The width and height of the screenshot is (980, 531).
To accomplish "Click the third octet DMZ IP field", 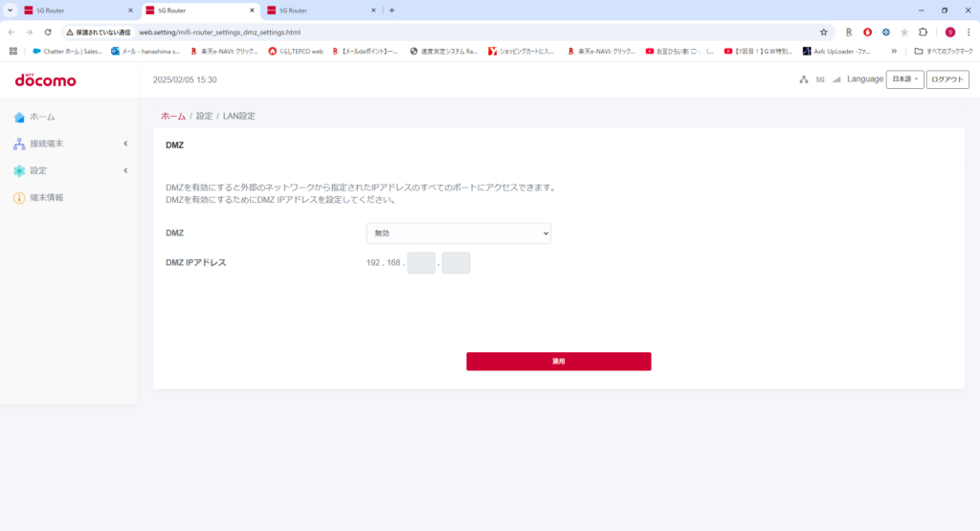I will click(x=421, y=263).
